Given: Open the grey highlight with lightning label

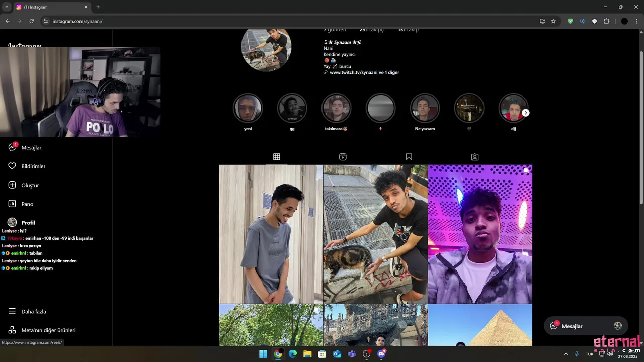Looking at the screenshot, I should point(380,108).
